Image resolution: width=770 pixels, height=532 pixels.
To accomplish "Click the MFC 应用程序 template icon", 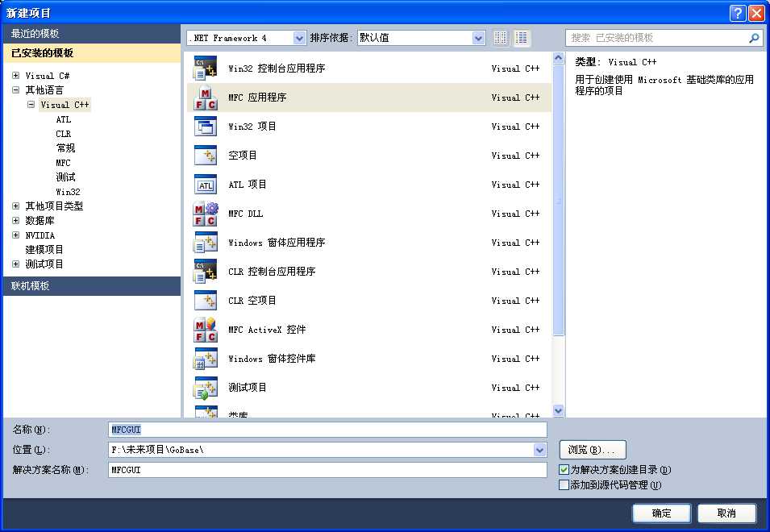I will tap(206, 98).
